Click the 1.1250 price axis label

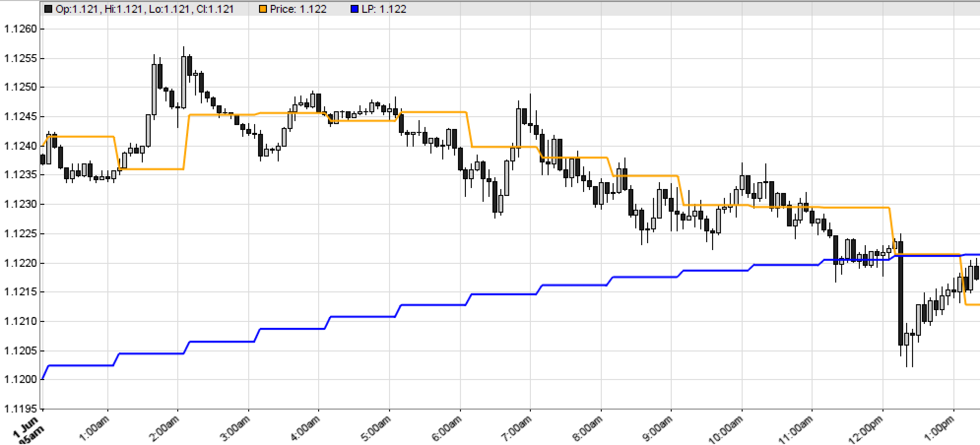[x=20, y=88]
